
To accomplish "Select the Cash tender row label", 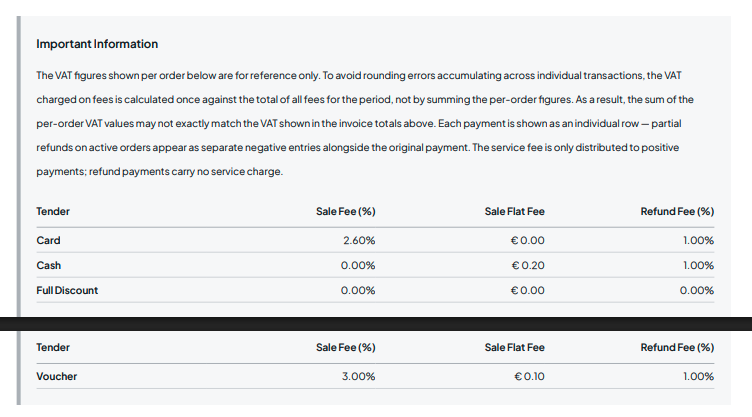I will 49,266.
